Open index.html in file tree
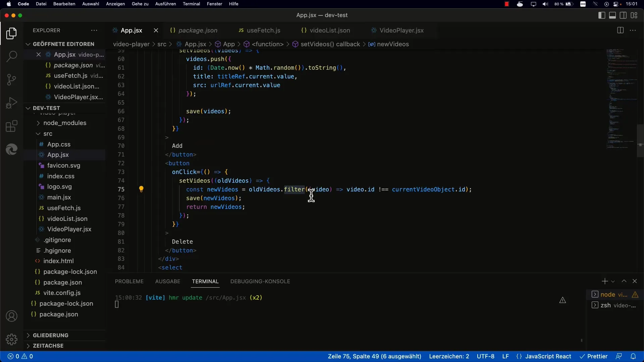 click(x=58, y=261)
